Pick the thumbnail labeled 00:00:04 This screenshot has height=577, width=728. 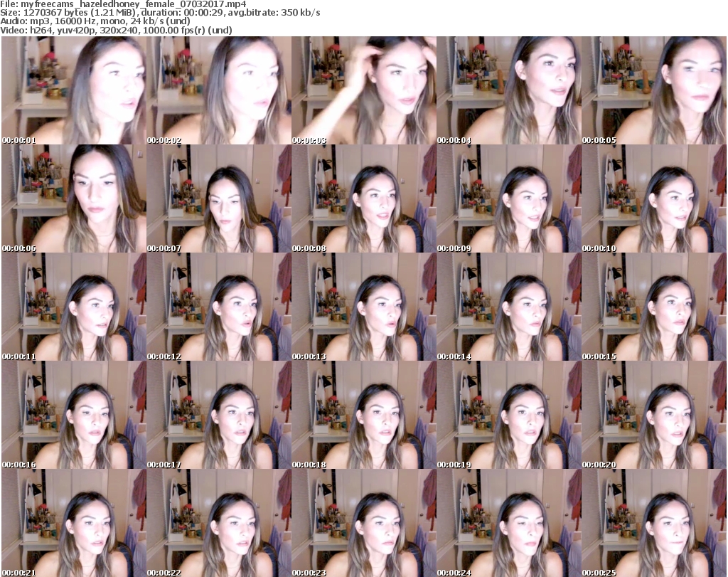[x=509, y=90]
